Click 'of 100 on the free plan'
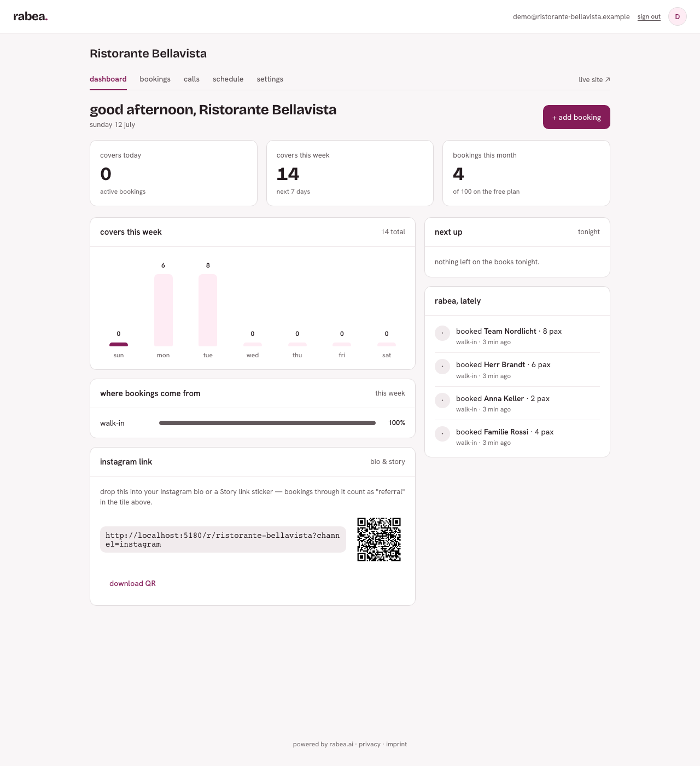 486,191
